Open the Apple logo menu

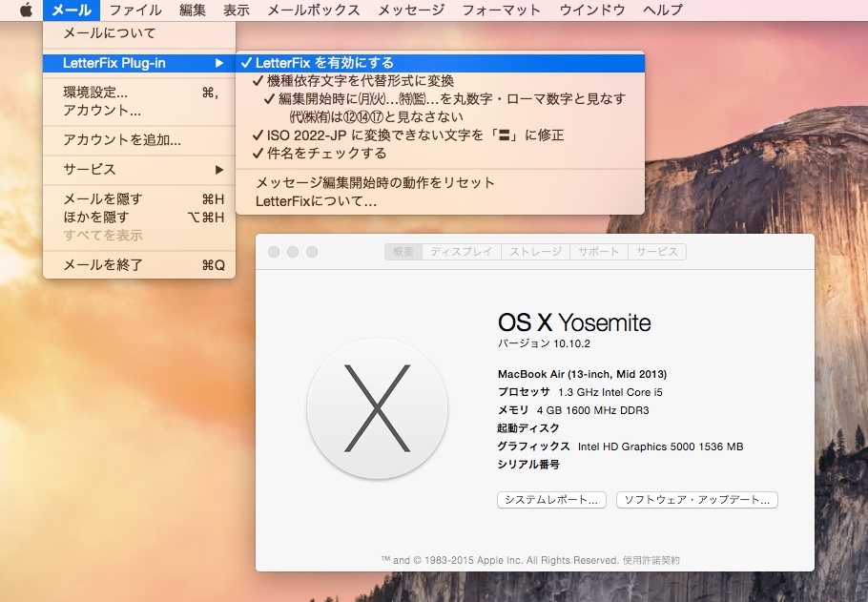pyautogui.click(x=26, y=10)
